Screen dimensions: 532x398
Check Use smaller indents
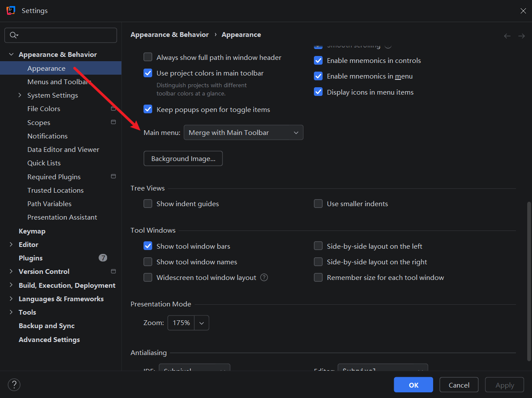click(318, 204)
